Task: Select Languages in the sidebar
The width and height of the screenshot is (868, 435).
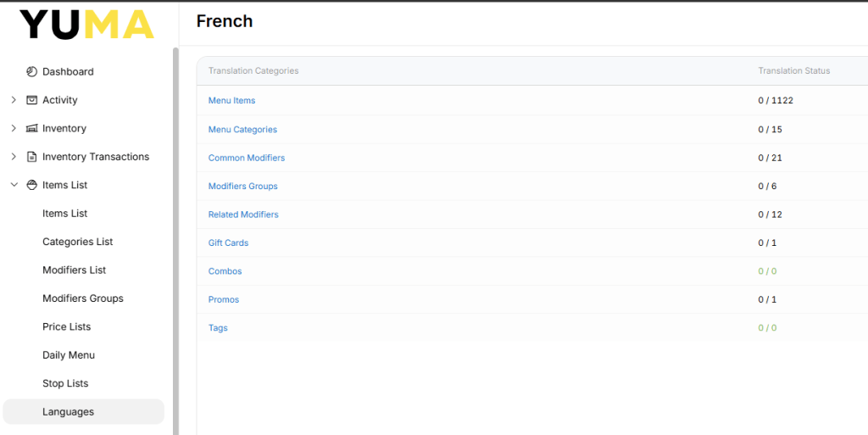Action: click(84, 412)
